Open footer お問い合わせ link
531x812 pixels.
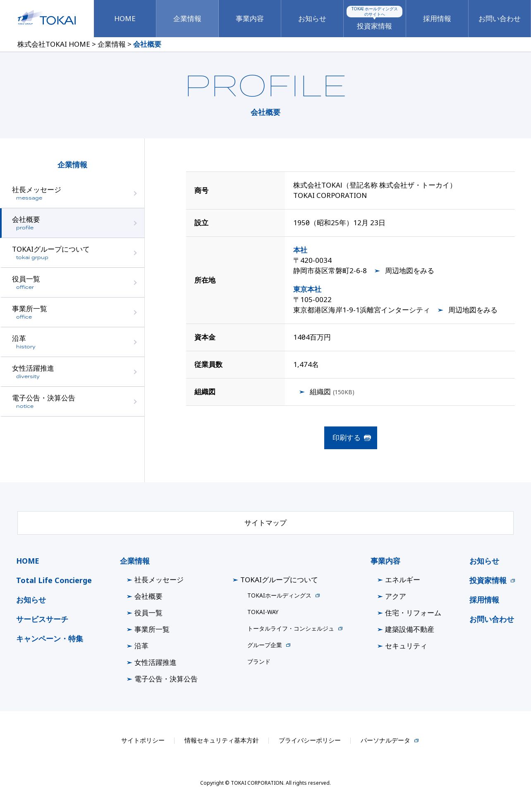492,619
